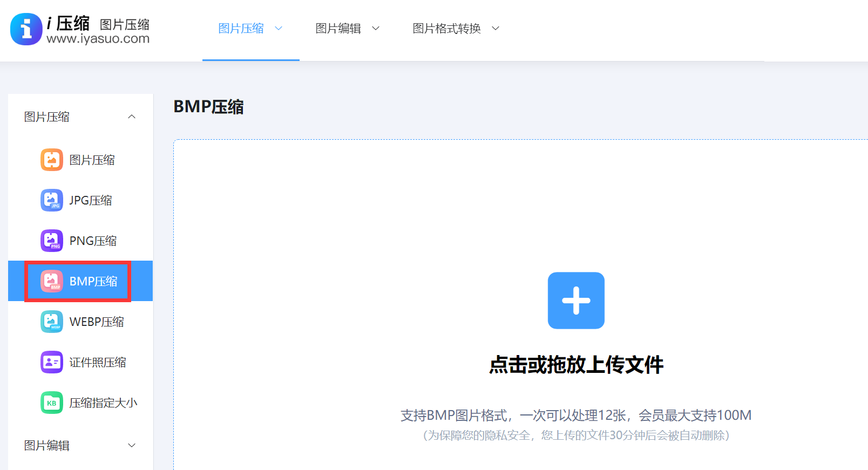Click the JPG压缩 icon in sidebar
This screenshot has width=868, height=470.
(x=51, y=200)
